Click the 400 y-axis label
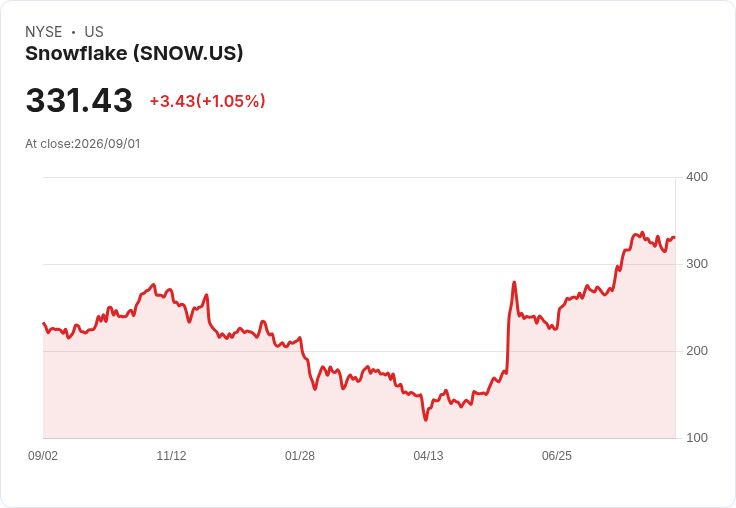Screen dimensions: 736x508 click(x=697, y=177)
